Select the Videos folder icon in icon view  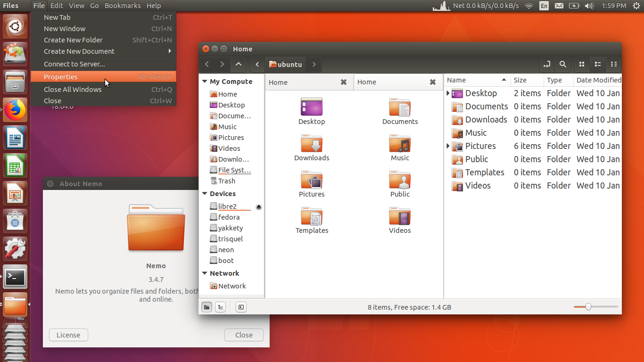pos(400,221)
